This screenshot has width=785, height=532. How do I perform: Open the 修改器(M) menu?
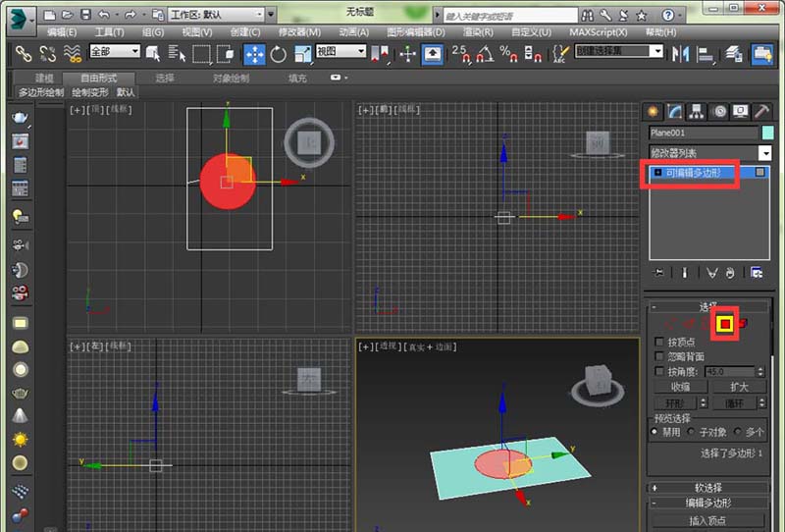299,32
